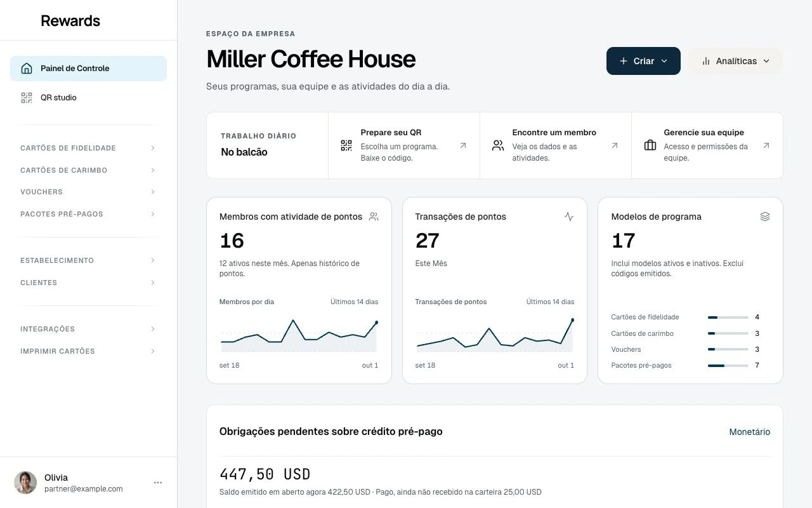Image resolution: width=812 pixels, height=508 pixels.
Task: Click activity pulse icon on Transações de pontos
Action: click(x=569, y=217)
